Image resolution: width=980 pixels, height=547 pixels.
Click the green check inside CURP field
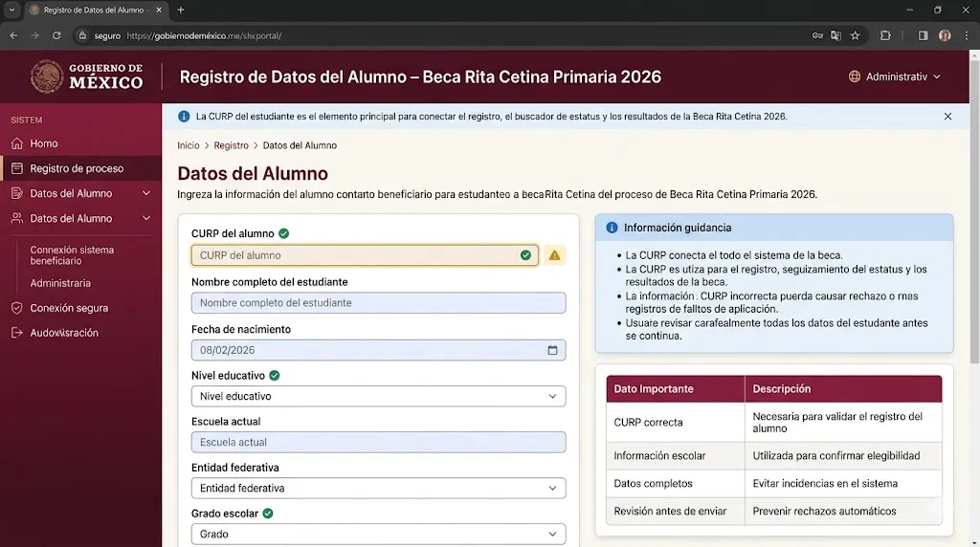click(525, 255)
